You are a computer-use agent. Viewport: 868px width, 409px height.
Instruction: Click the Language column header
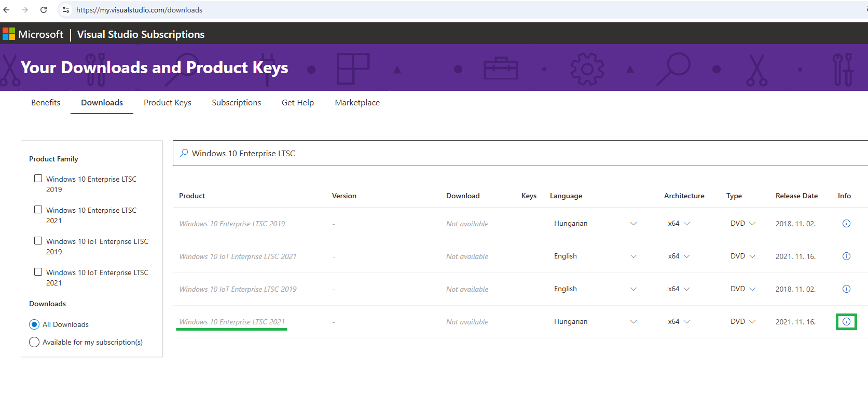[566, 196]
